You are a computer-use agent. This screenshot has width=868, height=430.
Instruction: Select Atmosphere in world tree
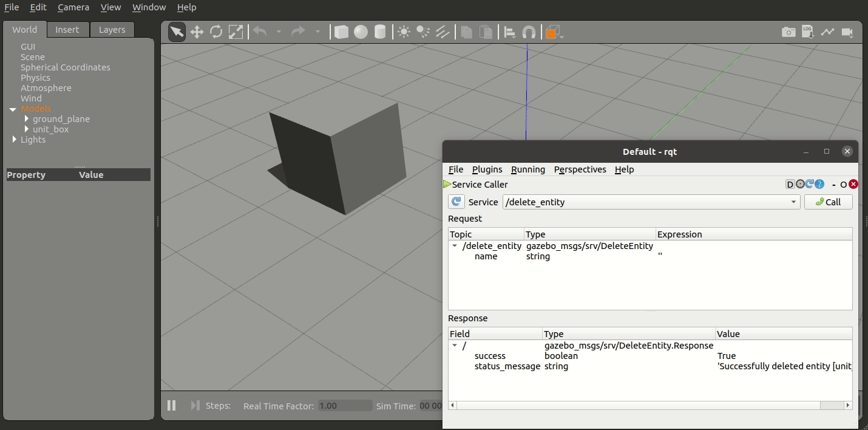coord(46,88)
